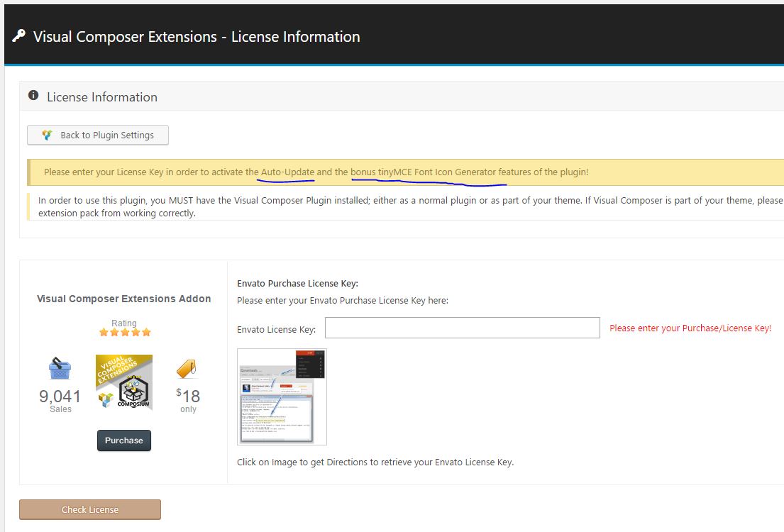
Task: Focus the Envato License Key input field
Action: [x=462, y=328]
